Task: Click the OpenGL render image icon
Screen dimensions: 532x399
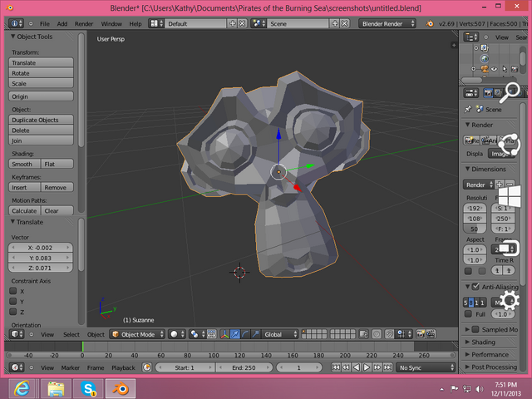Action: (421, 334)
